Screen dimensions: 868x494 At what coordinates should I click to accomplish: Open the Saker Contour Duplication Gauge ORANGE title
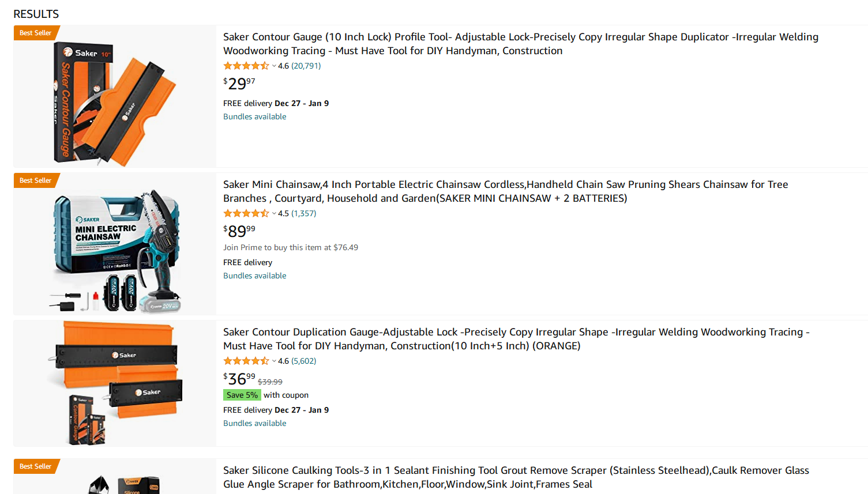pyautogui.click(x=516, y=339)
